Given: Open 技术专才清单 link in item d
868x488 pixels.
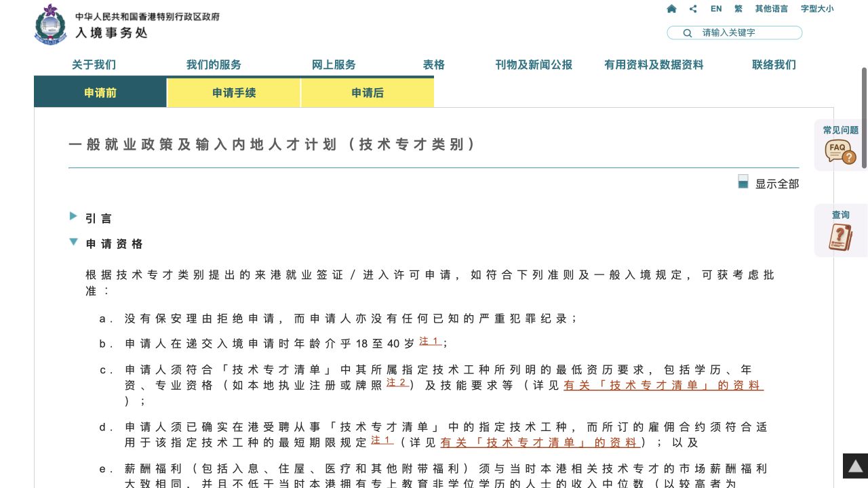Looking at the screenshot, I should [540, 443].
